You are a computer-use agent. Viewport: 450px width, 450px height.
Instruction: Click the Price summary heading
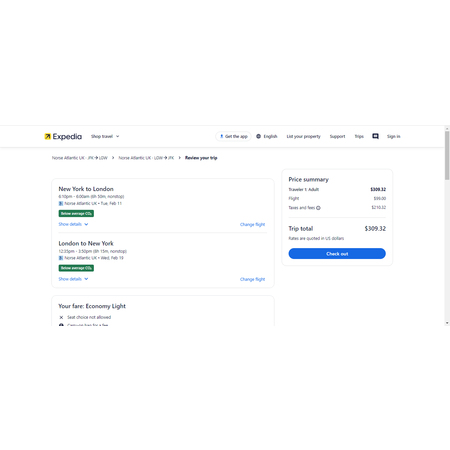pyautogui.click(x=308, y=179)
